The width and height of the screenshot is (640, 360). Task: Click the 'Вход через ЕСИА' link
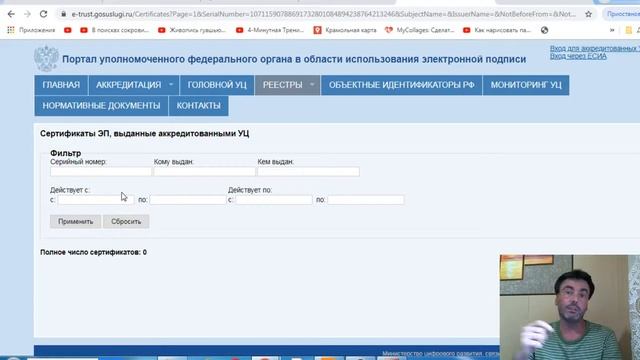pyautogui.click(x=578, y=56)
